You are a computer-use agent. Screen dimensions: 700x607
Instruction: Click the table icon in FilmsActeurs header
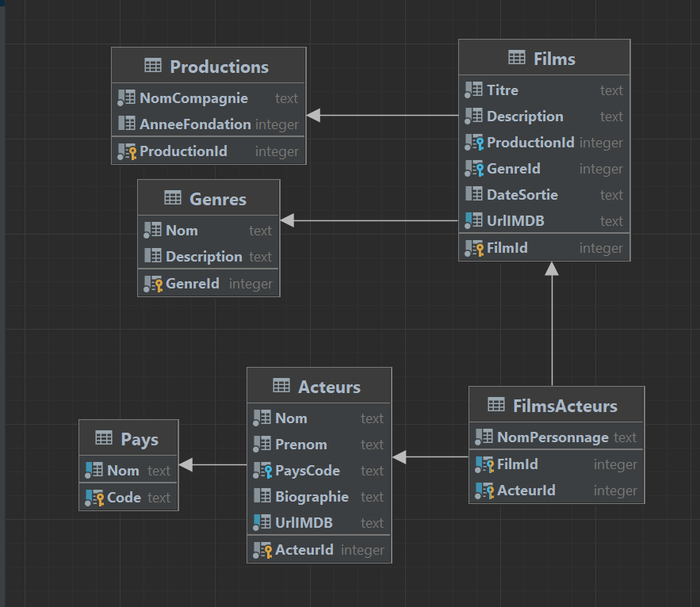point(496,405)
